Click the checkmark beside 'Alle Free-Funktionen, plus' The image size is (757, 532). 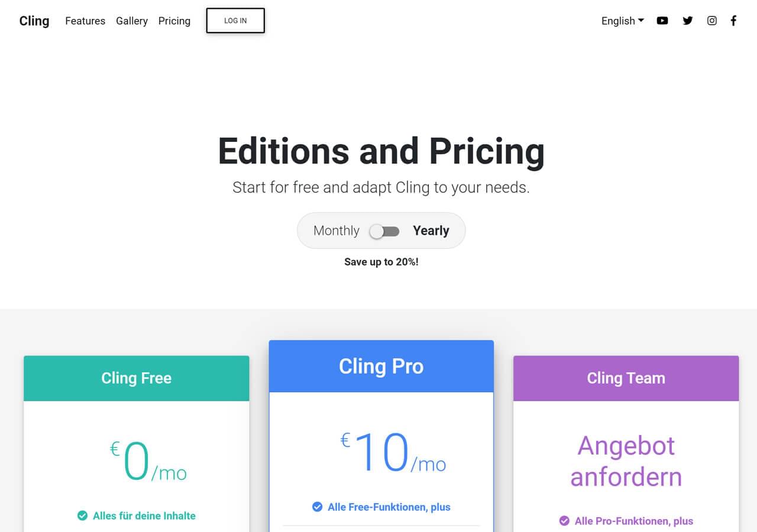pyautogui.click(x=316, y=507)
